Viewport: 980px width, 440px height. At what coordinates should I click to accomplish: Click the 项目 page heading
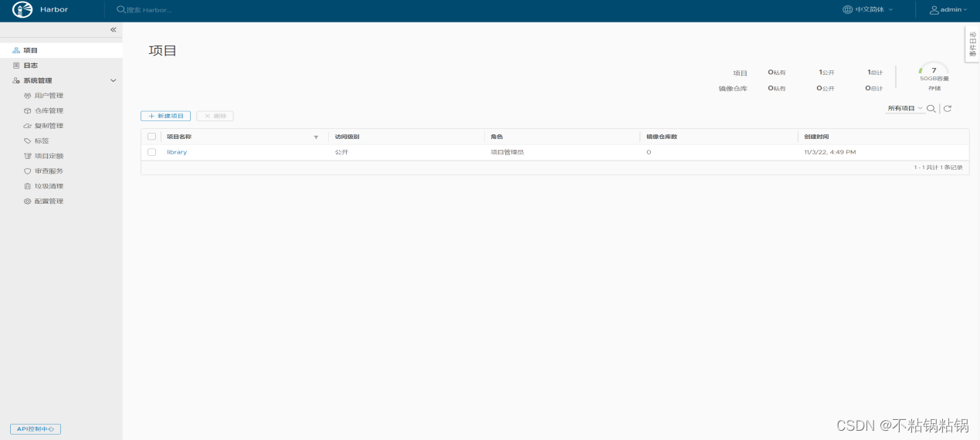pyautogui.click(x=163, y=51)
